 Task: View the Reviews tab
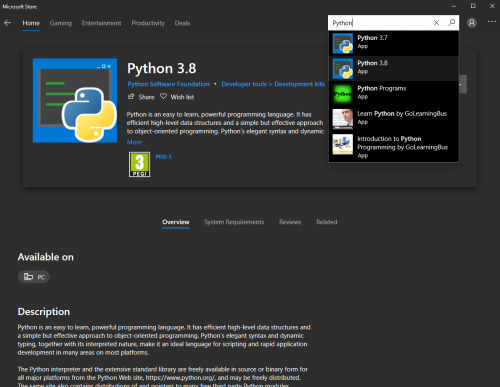point(290,222)
